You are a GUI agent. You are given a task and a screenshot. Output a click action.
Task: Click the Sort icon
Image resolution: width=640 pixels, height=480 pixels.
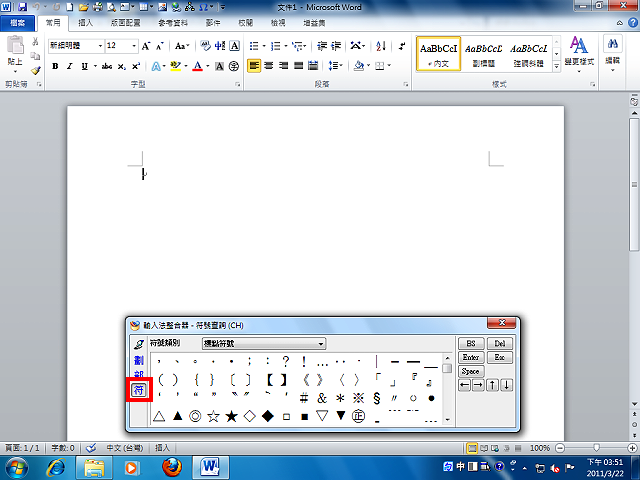380,46
